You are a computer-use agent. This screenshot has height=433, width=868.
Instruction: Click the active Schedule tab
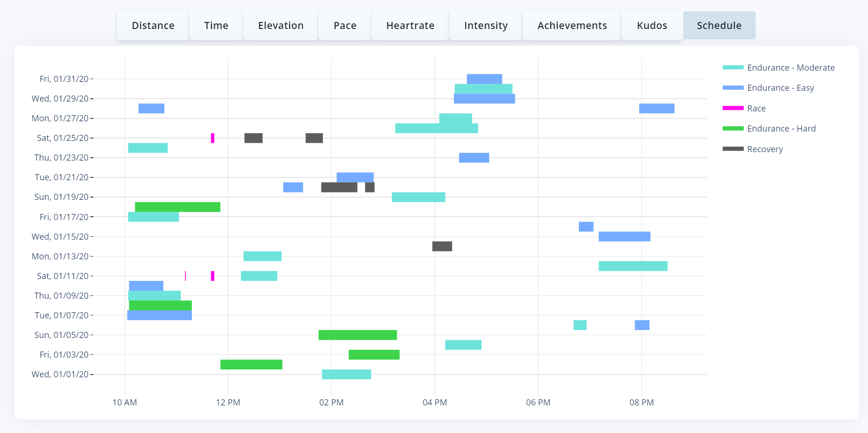click(719, 26)
